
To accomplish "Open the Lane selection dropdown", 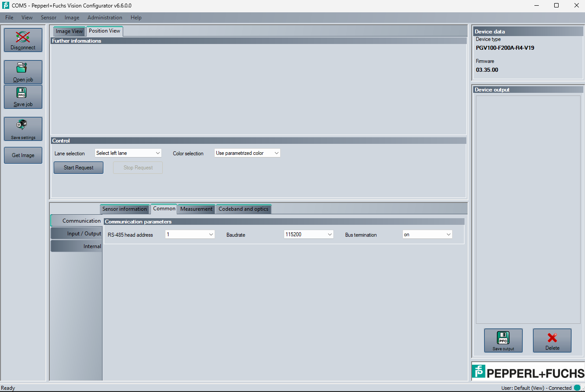I will [128, 153].
